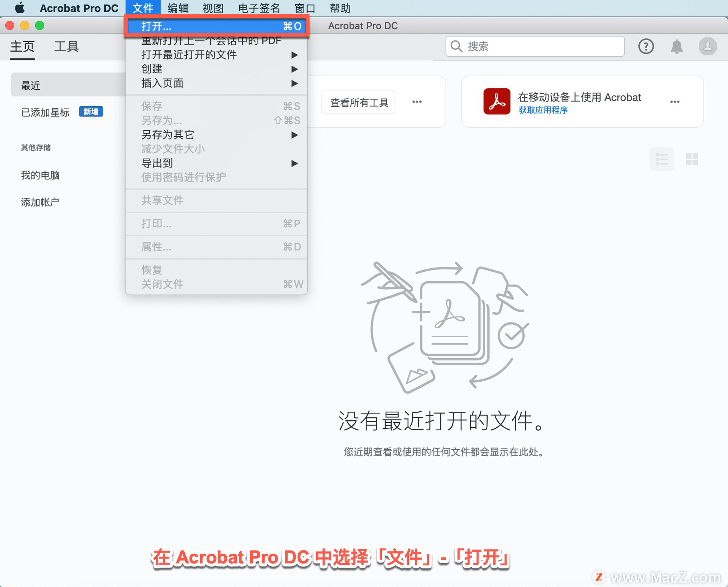Open more options next to 查看所有工具
Screen dimensions: 728x587
(417, 101)
